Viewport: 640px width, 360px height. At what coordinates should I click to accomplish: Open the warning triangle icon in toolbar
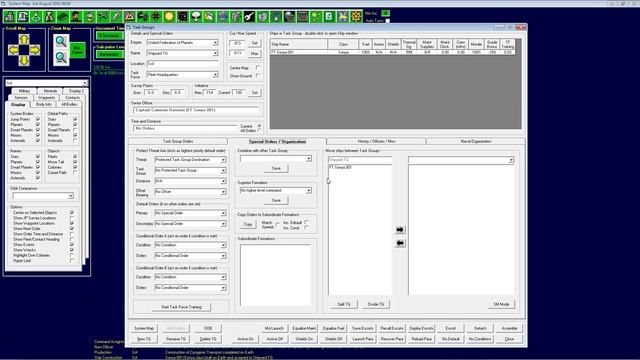[x=129, y=17]
